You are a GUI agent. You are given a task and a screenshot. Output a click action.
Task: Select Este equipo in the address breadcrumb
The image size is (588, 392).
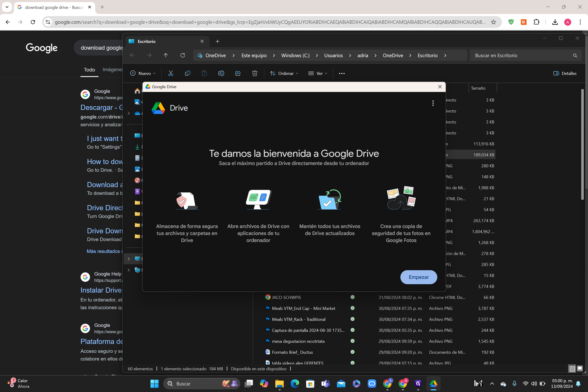254,55
